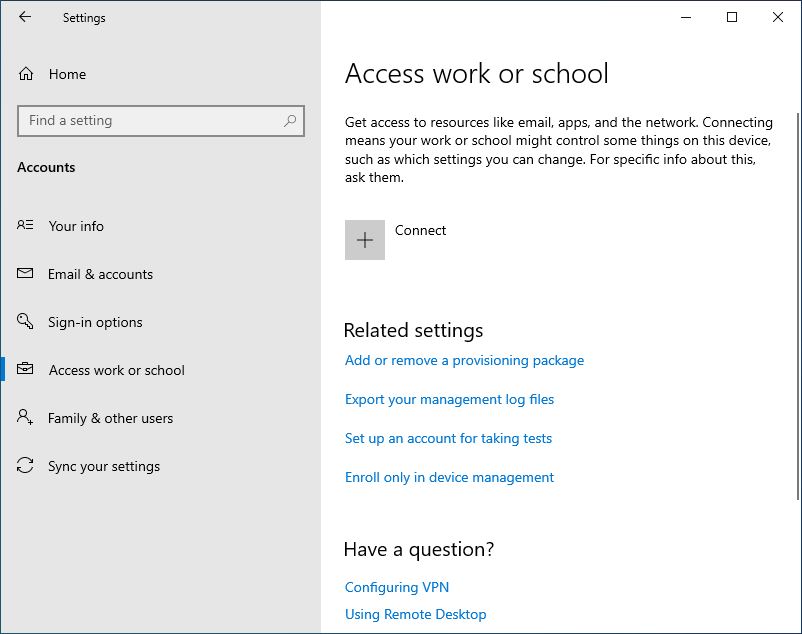Open Set up an account for taking tests
Screen dimensions: 802x634
click(448, 438)
